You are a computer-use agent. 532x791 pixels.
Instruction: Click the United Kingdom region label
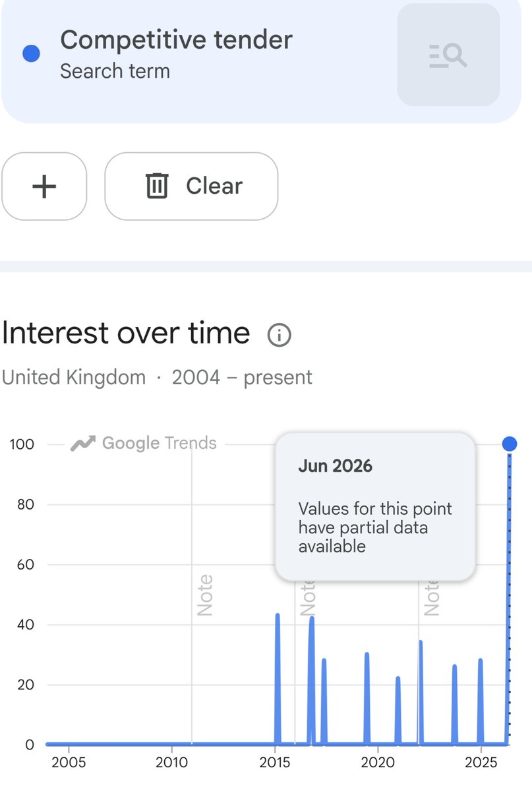point(74,378)
